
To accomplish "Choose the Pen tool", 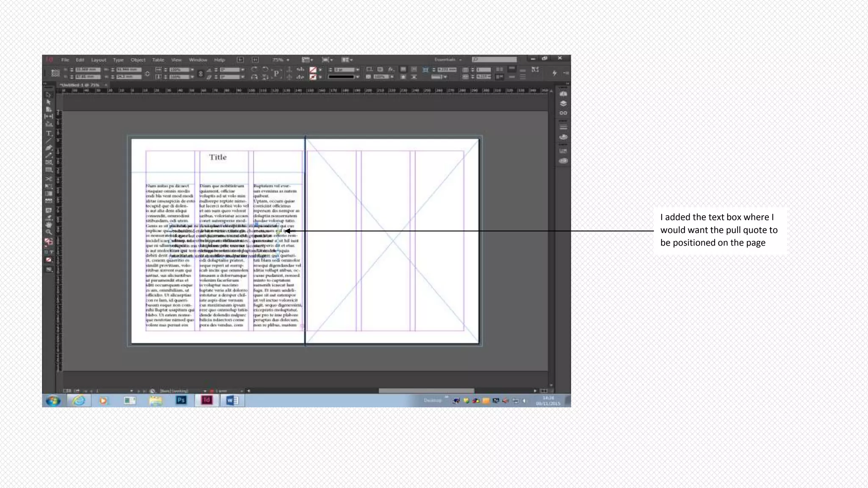I will click(x=49, y=148).
